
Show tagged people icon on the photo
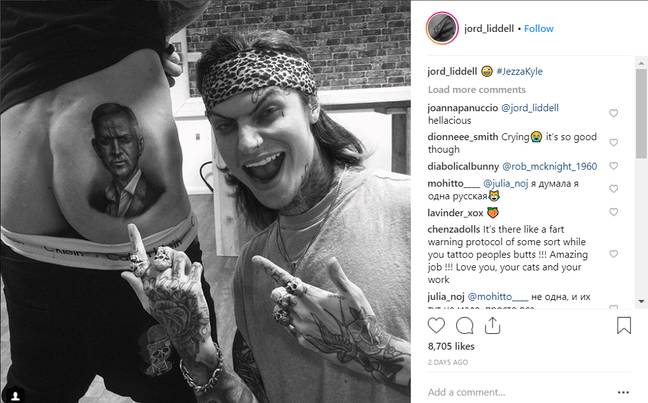coord(15,396)
